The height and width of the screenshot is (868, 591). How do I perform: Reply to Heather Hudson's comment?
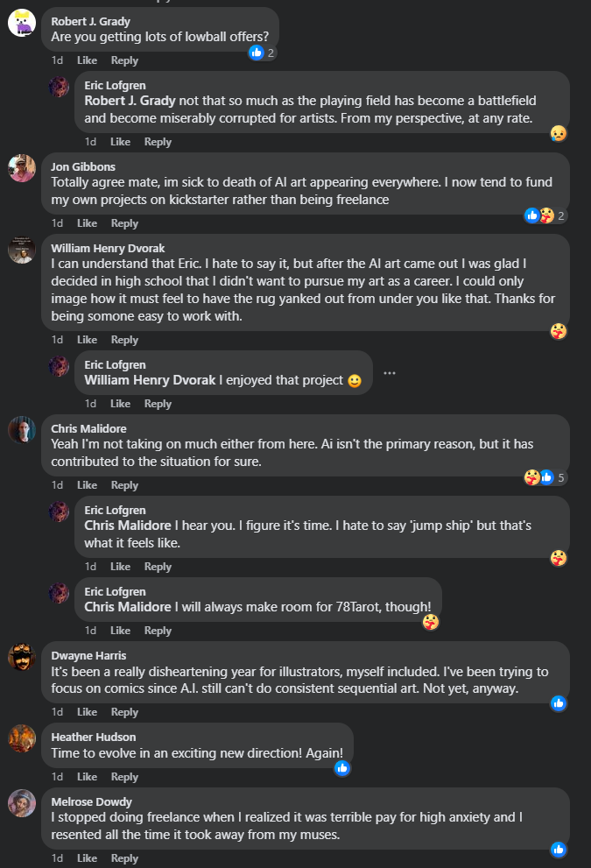[124, 777]
